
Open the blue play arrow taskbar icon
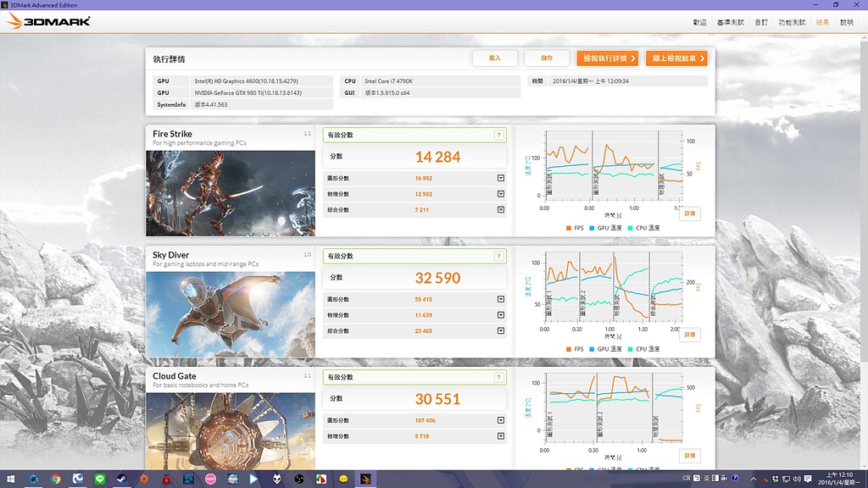coord(254,480)
